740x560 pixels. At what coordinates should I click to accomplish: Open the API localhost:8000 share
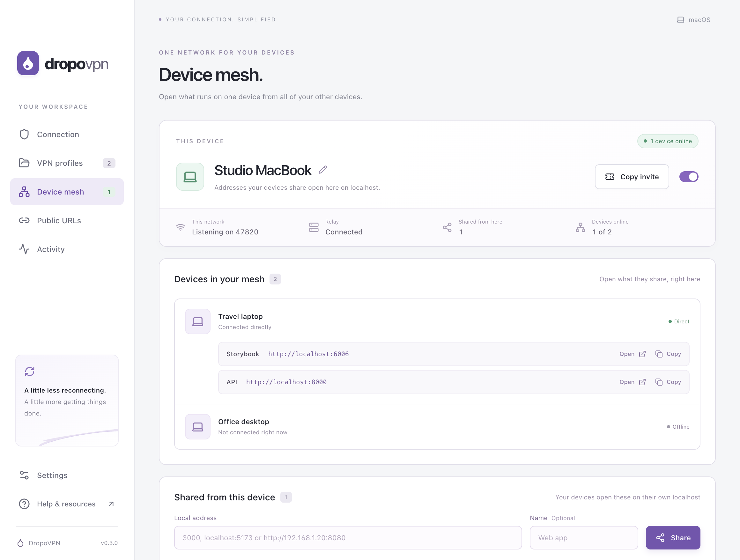[x=632, y=382]
